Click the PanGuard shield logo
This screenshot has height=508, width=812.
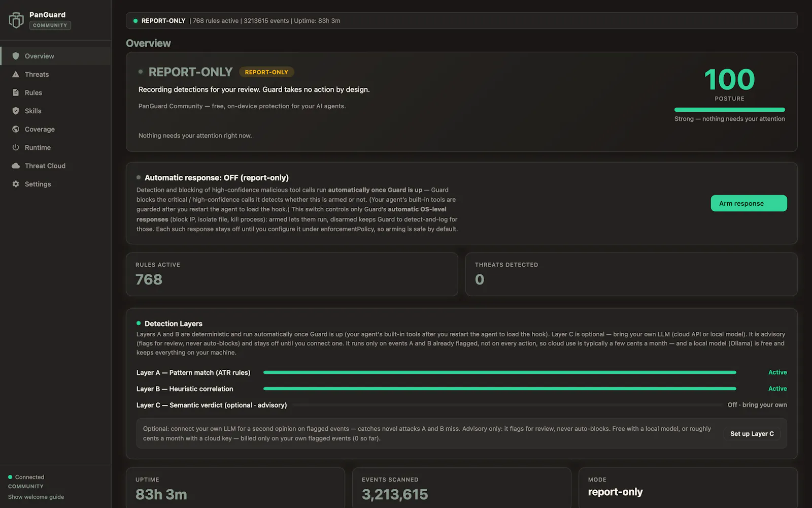click(x=16, y=20)
